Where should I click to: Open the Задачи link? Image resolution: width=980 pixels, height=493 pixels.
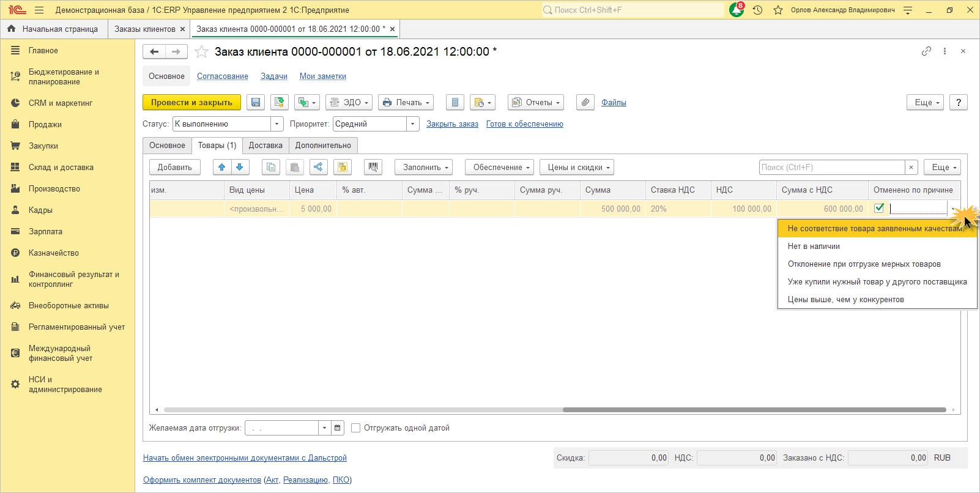[274, 76]
